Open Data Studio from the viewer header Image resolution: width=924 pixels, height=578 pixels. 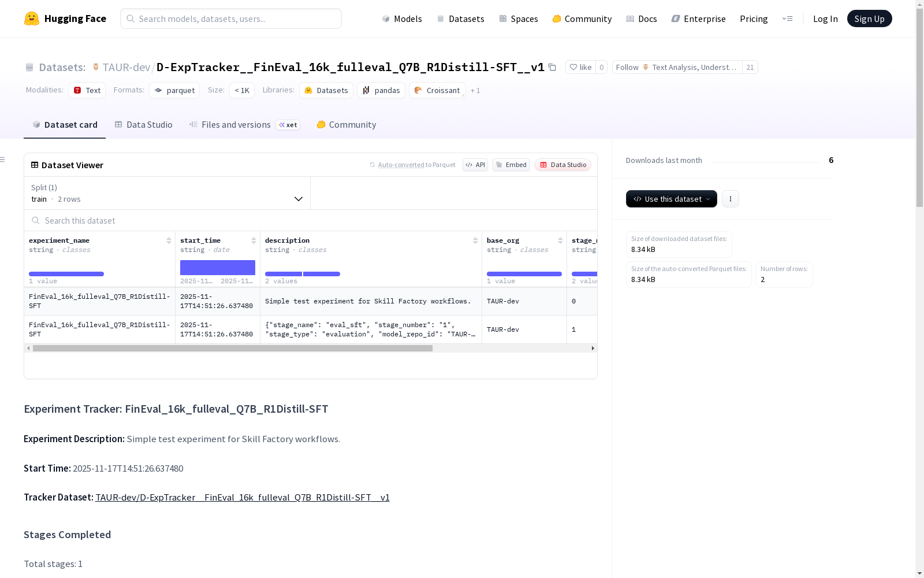point(562,165)
